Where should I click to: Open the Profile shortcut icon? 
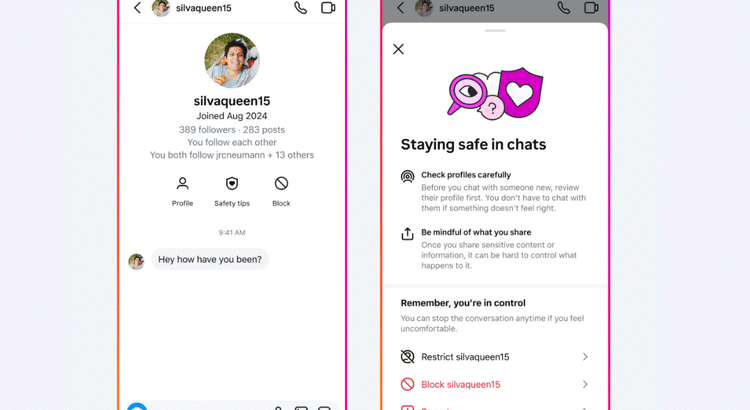click(182, 184)
